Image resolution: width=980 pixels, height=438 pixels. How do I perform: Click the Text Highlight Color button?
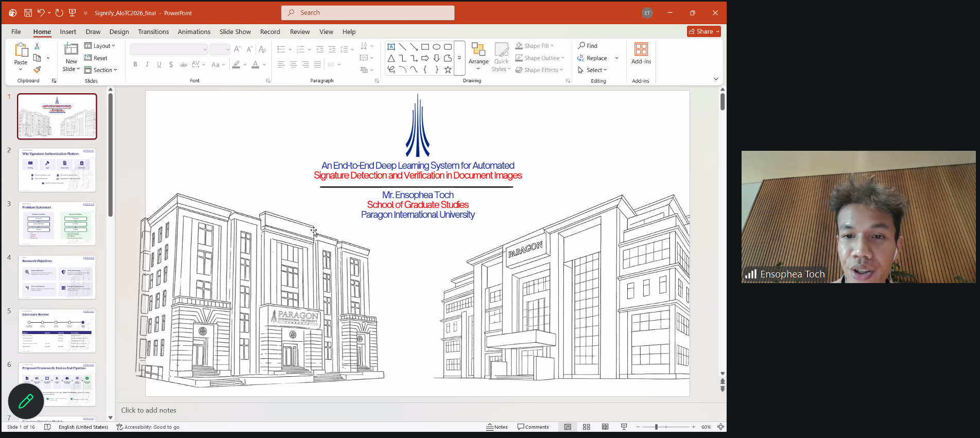236,64
